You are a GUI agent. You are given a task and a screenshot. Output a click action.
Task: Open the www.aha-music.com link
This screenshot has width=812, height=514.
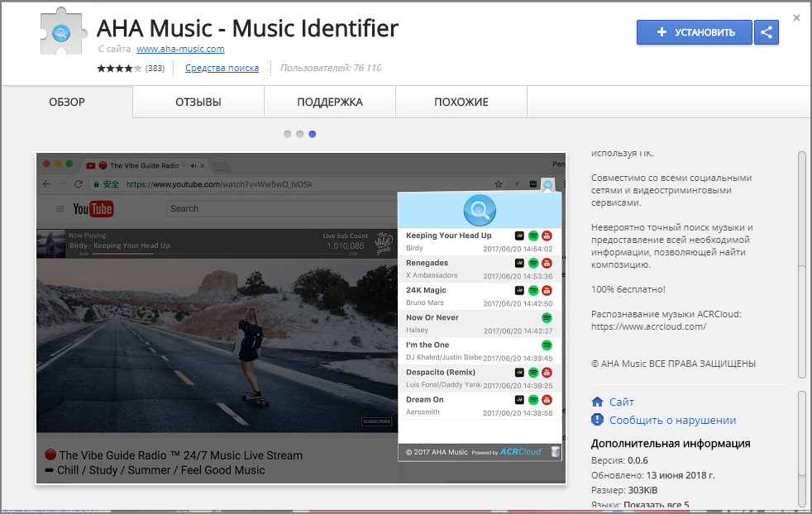click(180, 50)
